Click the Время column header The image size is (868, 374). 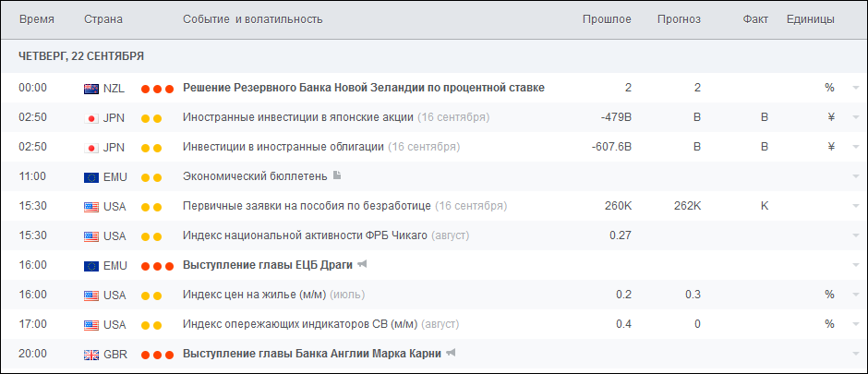point(36,18)
